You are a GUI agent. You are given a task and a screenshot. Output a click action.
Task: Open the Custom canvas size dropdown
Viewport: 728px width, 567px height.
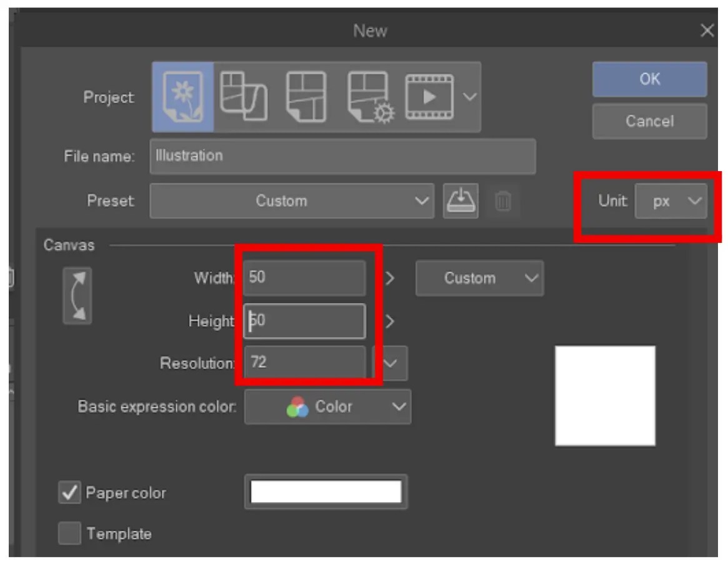(x=479, y=279)
